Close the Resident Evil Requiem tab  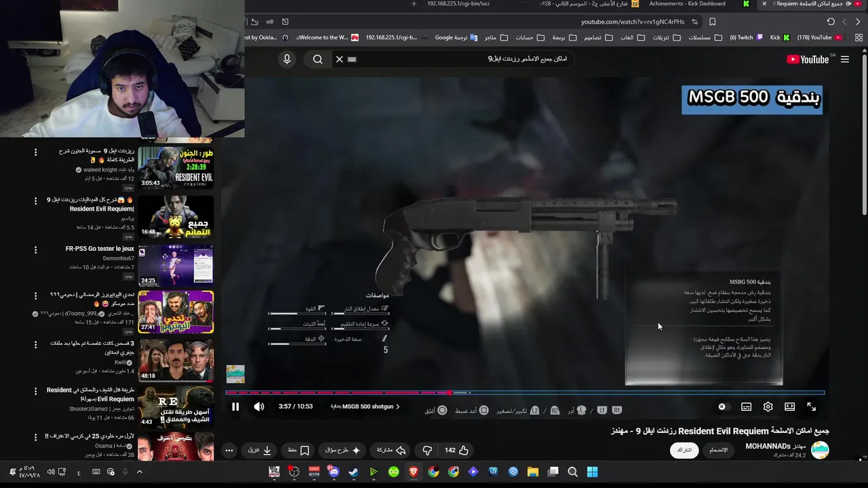point(764,3)
